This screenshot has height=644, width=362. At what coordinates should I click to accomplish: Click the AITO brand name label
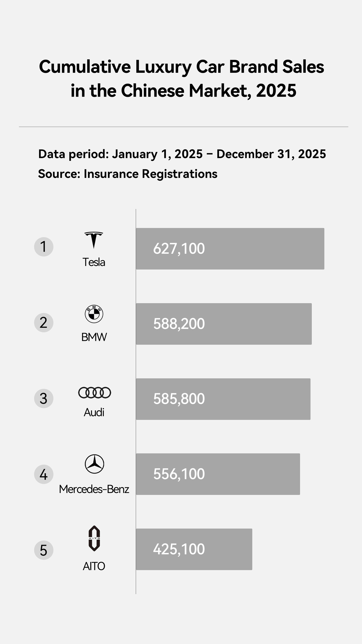click(x=94, y=566)
